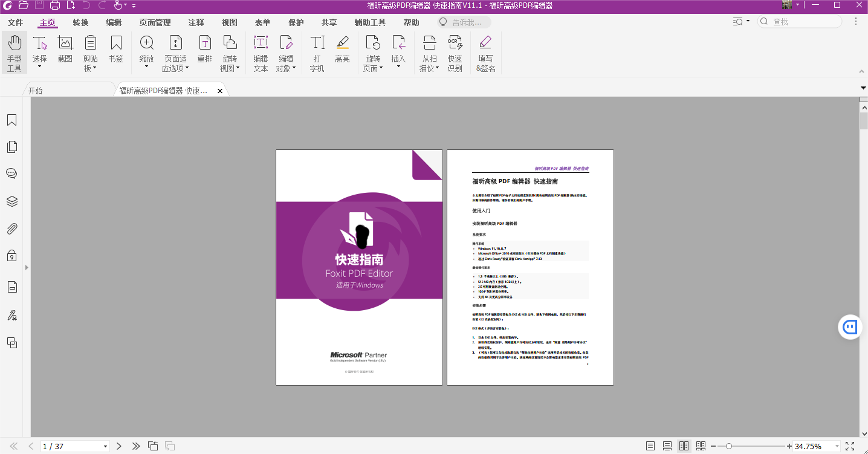Click the vertical scrollbar thumb

864,121
